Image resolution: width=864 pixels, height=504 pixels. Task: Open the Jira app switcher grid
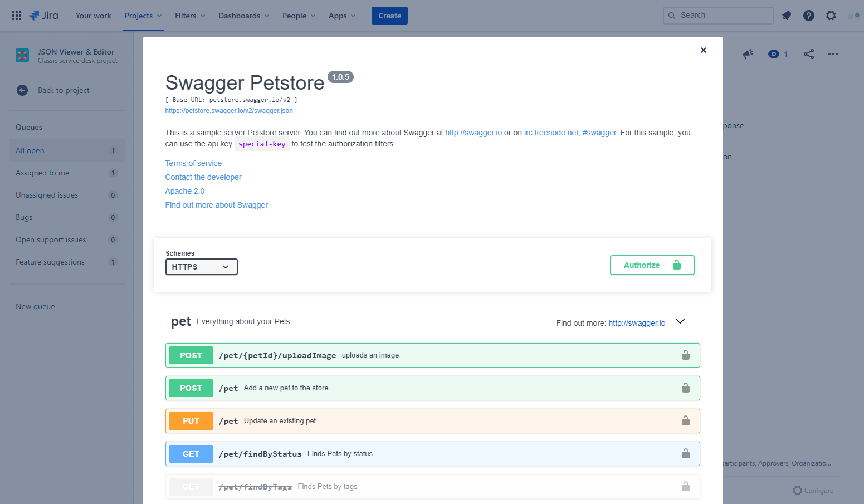click(17, 16)
